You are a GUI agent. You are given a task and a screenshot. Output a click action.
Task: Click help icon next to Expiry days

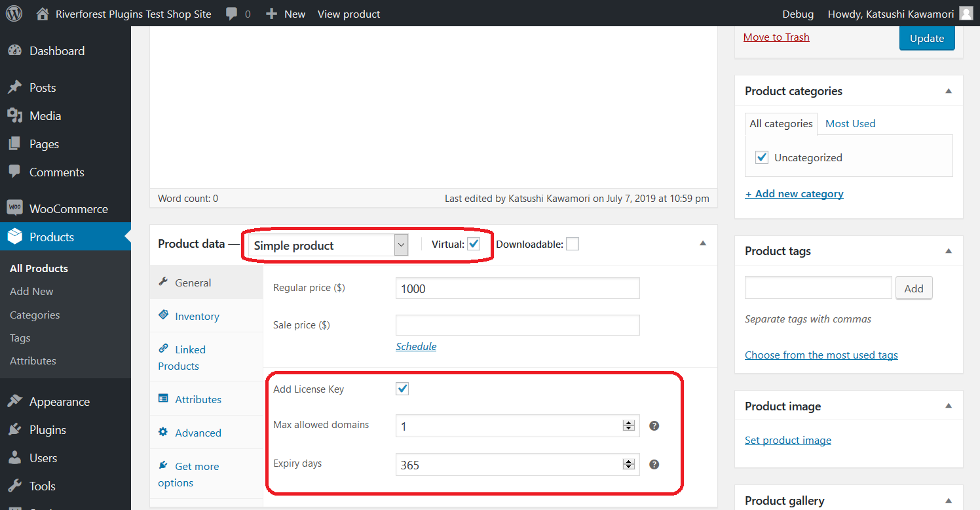click(654, 465)
